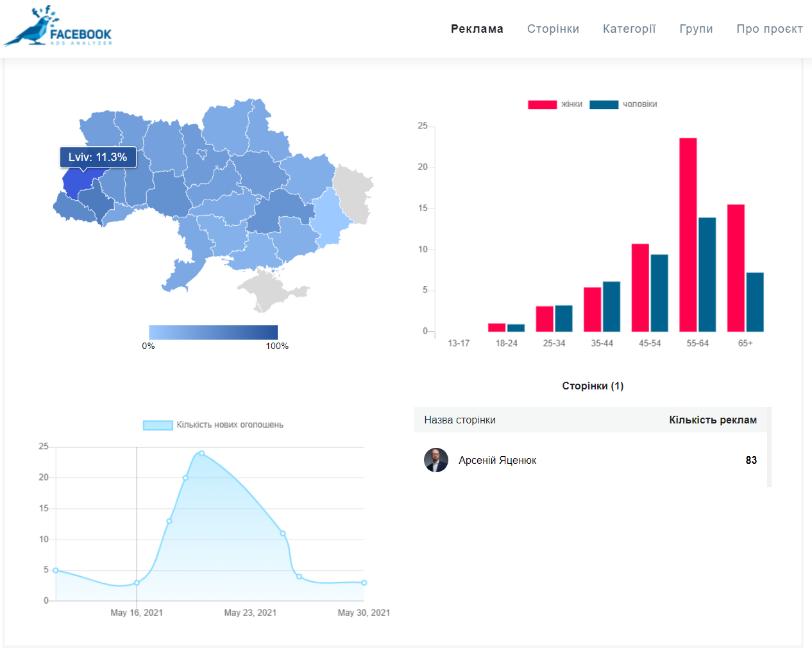
Task: Open the Категорії navigation link
Action: coord(629,29)
